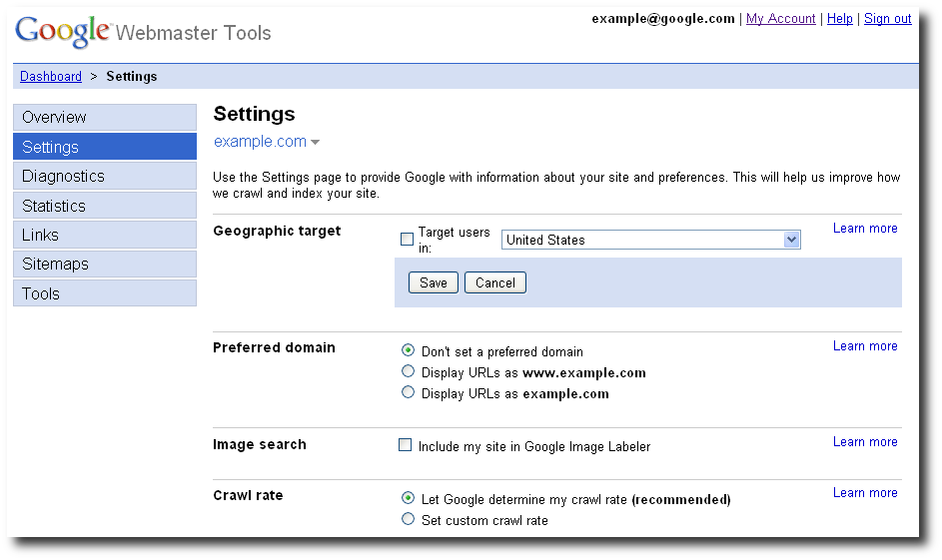Click the Google logo
This screenshot has width=942, height=560.
click(x=63, y=31)
